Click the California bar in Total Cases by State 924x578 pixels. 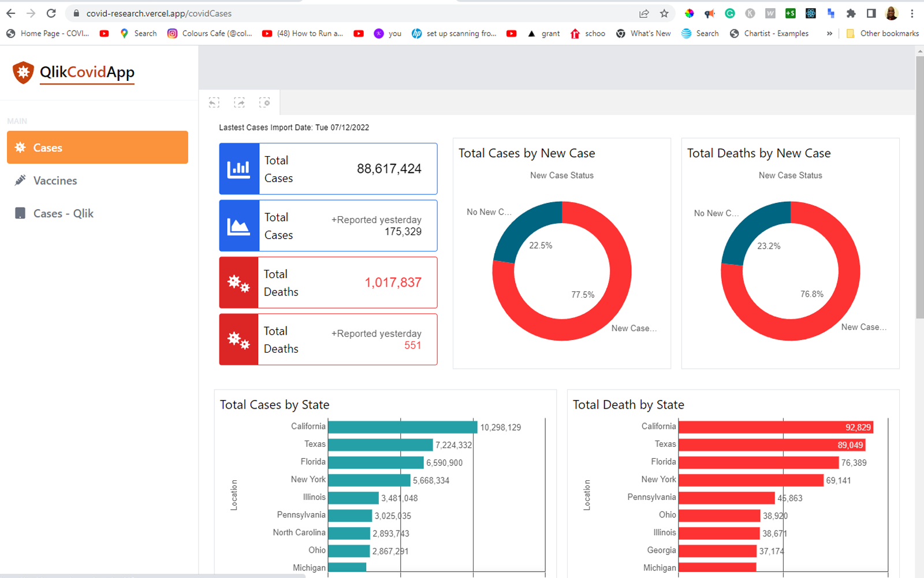pyautogui.click(x=402, y=427)
